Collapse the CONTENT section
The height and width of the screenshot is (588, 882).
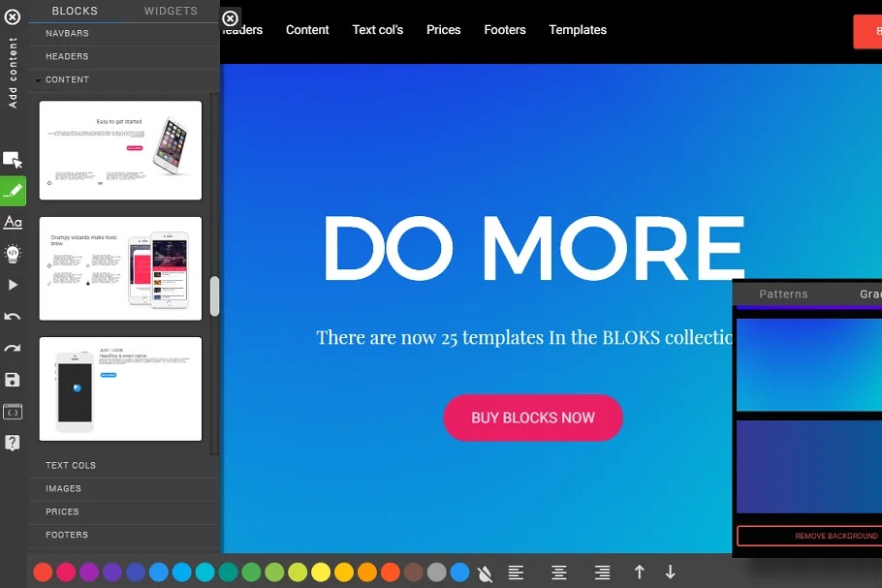click(x=67, y=79)
